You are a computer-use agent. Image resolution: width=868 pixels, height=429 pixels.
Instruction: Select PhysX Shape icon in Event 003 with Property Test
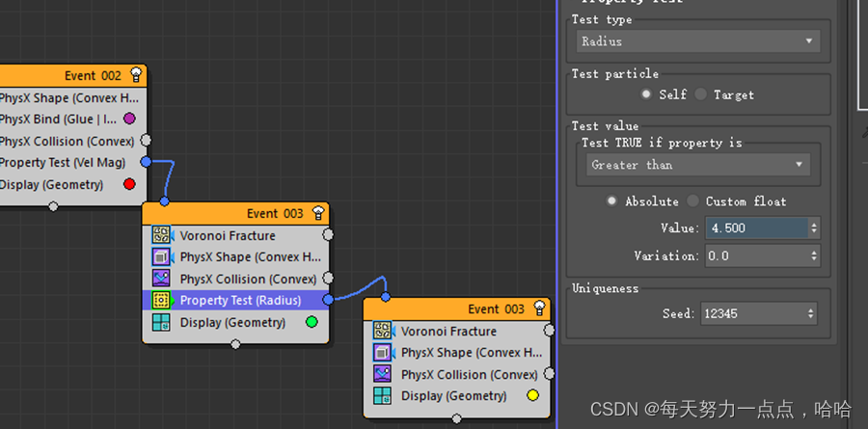coord(161,256)
